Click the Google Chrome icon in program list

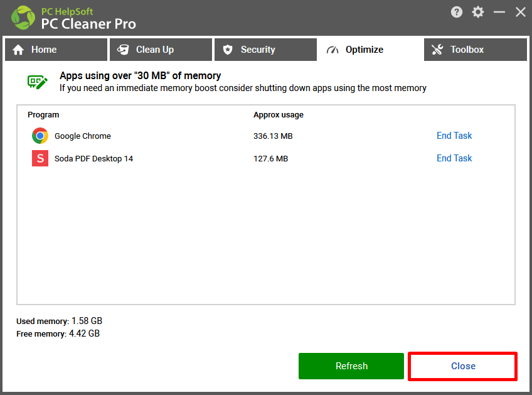click(x=40, y=136)
